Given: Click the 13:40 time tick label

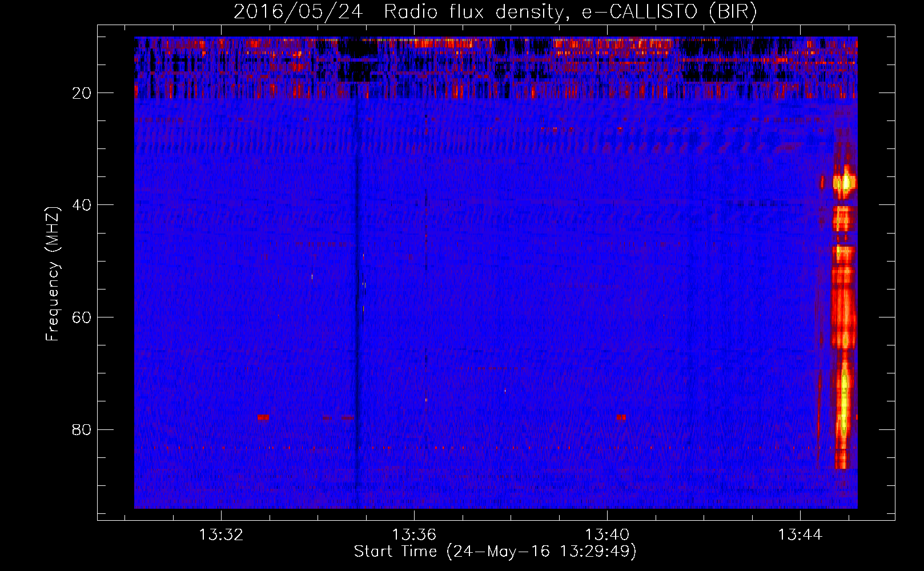Looking at the screenshot, I should [x=607, y=534].
